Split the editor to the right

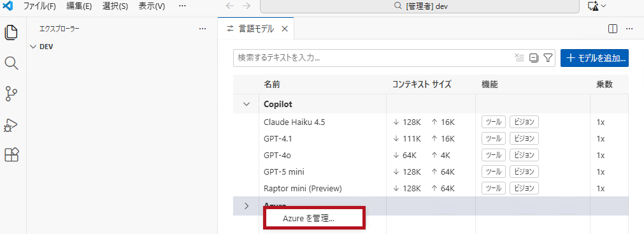tap(612, 29)
